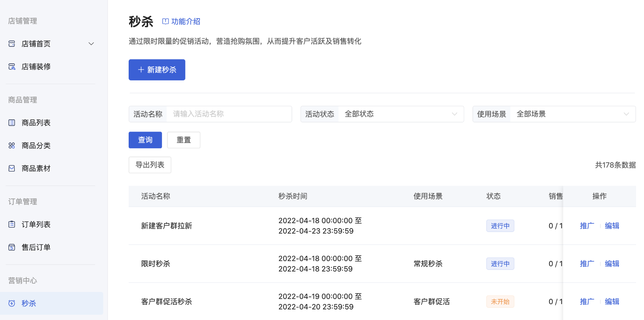Click 进行中 status of 新建客户群拉新
The height and width of the screenshot is (320, 644).
click(500, 226)
